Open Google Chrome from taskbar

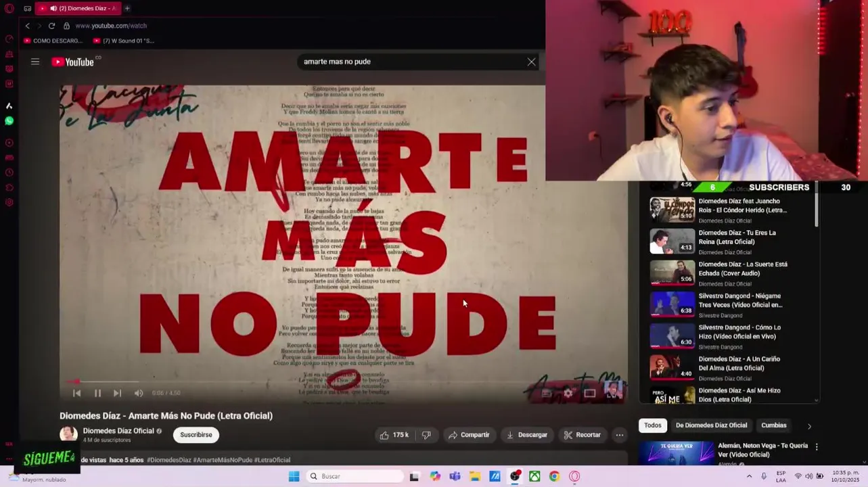coord(554,476)
